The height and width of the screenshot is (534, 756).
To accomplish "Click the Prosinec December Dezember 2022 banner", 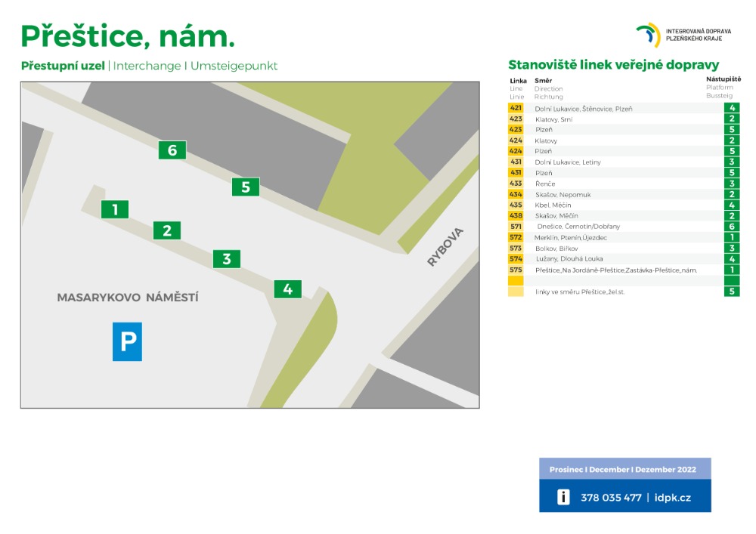I will [x=624, y=469].
